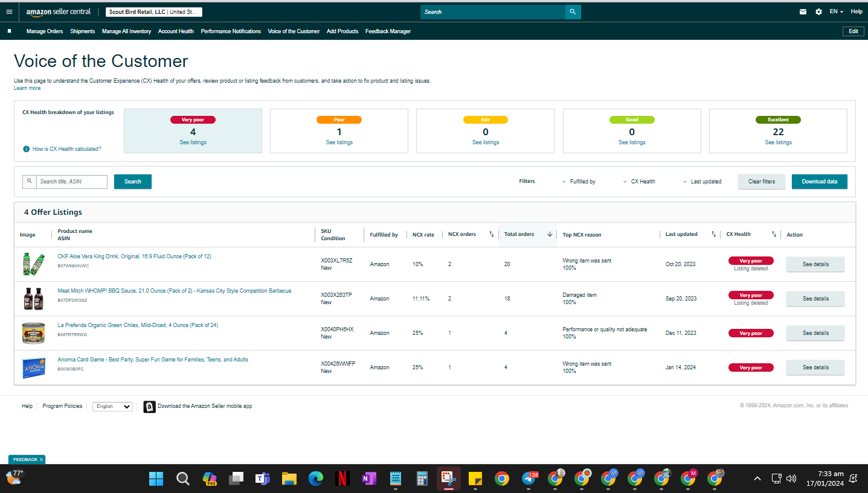
Task: Open the Seller Central hamburger menu
Action: 9,11
